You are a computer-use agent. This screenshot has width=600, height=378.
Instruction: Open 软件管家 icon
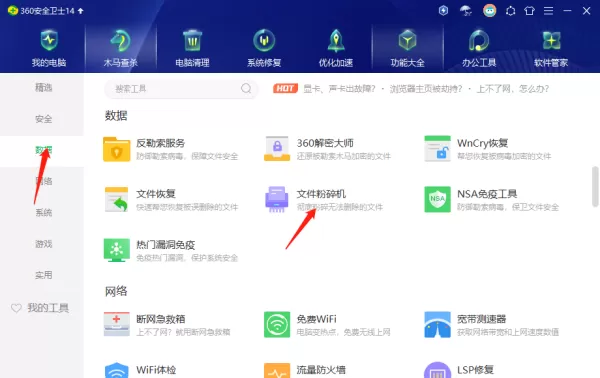point(551,41)
